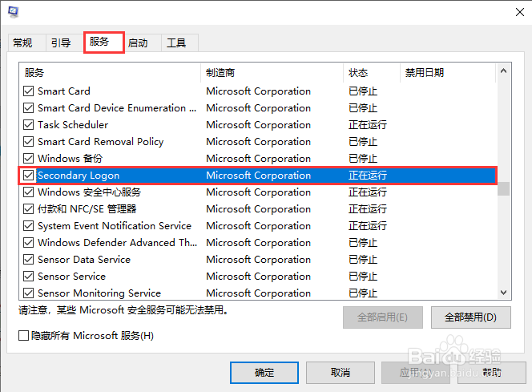Toggle Windows Defender Advanced Th... checkbox

click(29, 243)
